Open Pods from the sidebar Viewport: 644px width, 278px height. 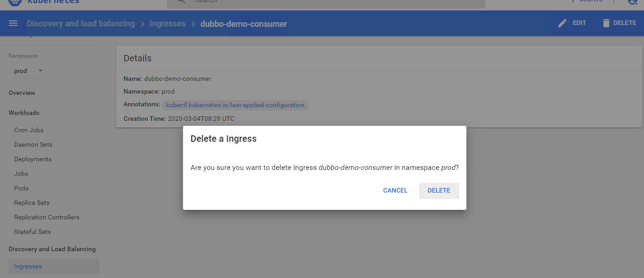[x=21, y=188]
